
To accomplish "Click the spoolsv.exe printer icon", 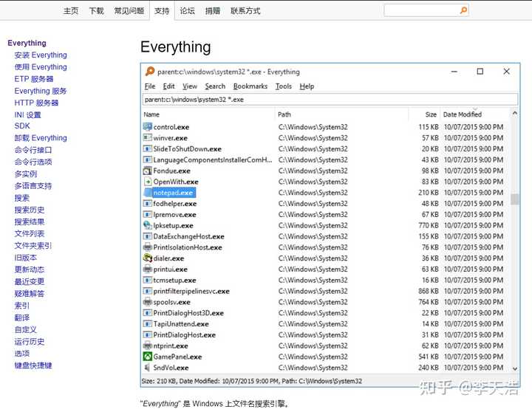I will [147, 302].
